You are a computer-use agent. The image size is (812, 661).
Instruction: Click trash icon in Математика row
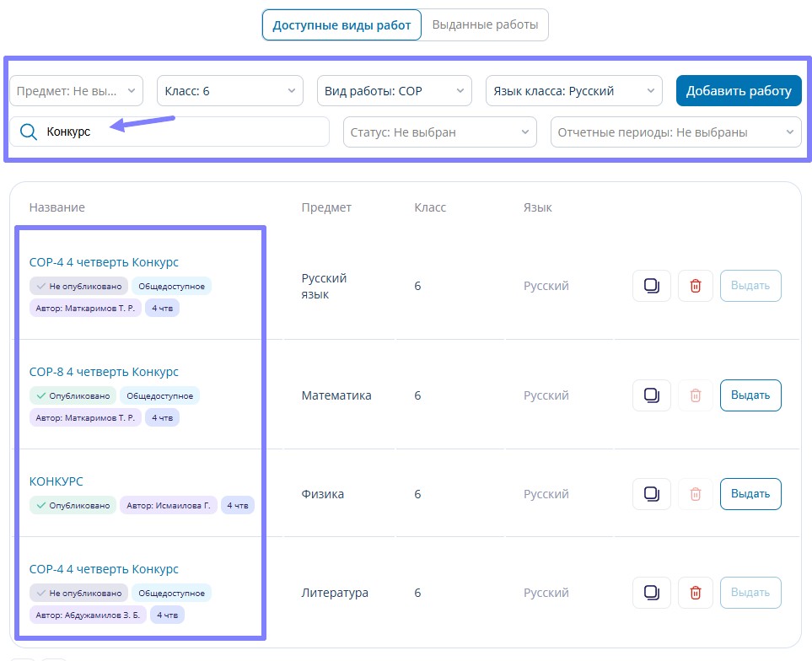point(696,395)
